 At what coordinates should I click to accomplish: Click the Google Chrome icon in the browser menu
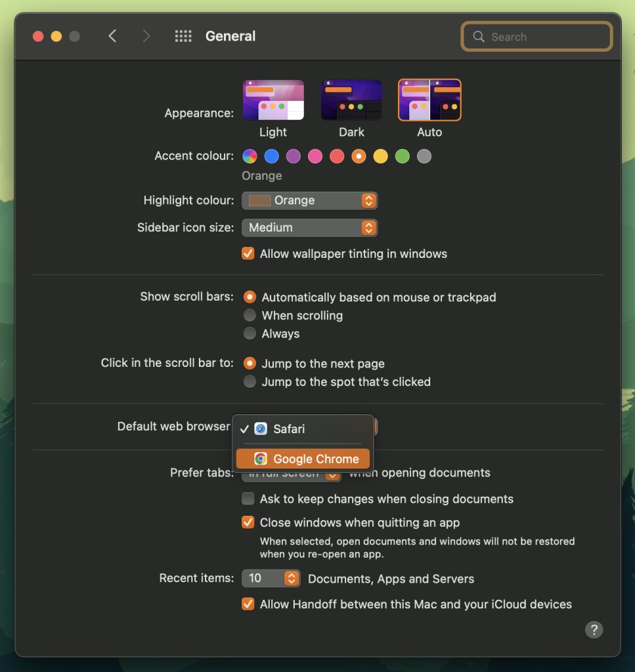pyautogui.click(x=261, y=458)
